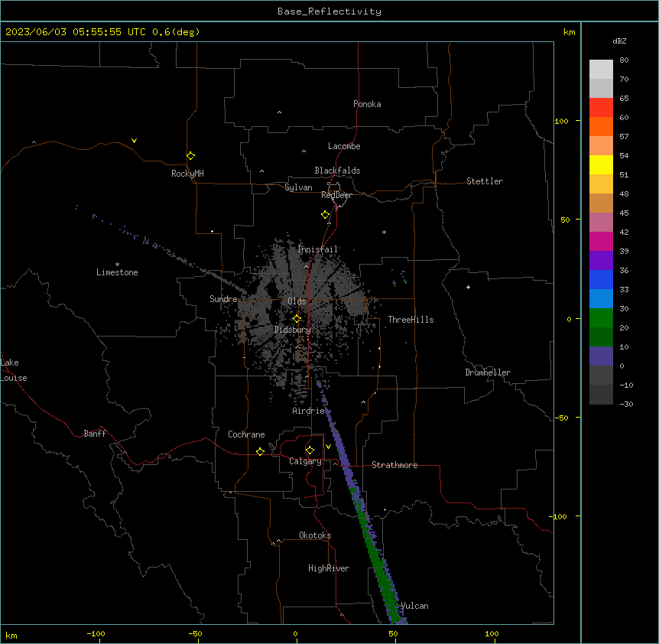Screen dimensions: 659x644
Task: Click the yellow diamond marker above RockyMH
Action: pos(191,156)
